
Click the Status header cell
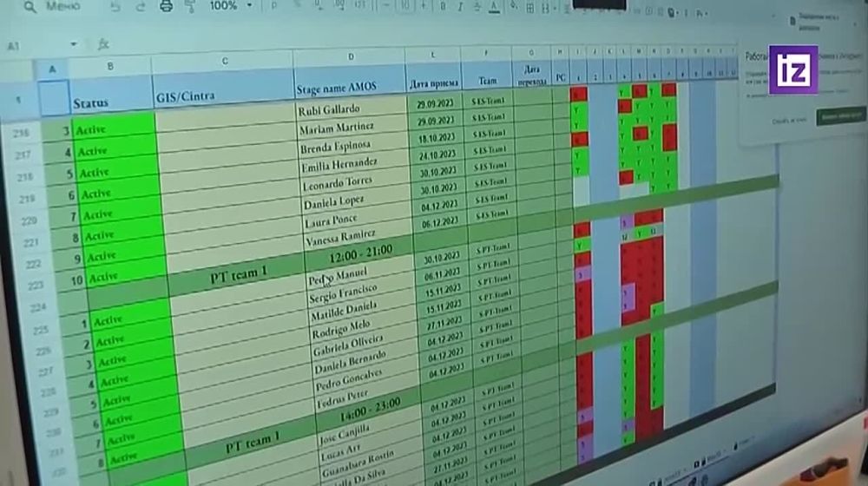coord(110,97)
